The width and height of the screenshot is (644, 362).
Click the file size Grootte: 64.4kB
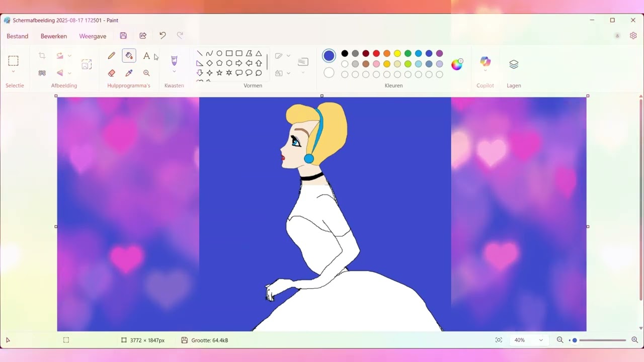209,340
